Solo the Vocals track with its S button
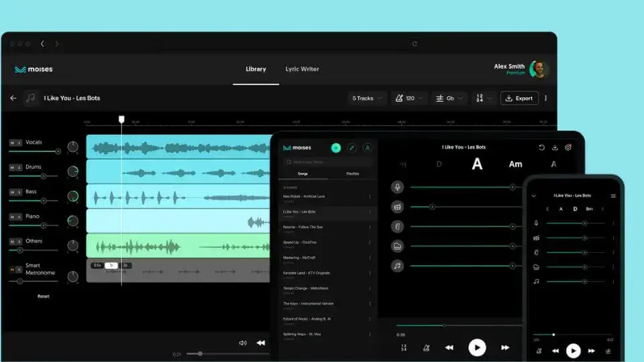The height and width of the screenshot is (362, 644). [x=19, y=143]
